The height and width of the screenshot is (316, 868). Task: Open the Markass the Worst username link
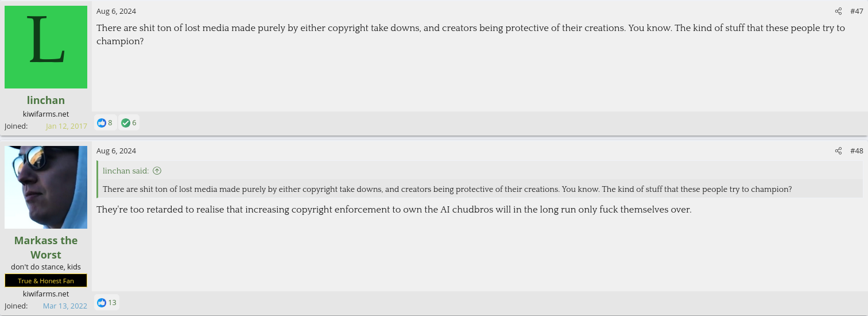[46, 247]
